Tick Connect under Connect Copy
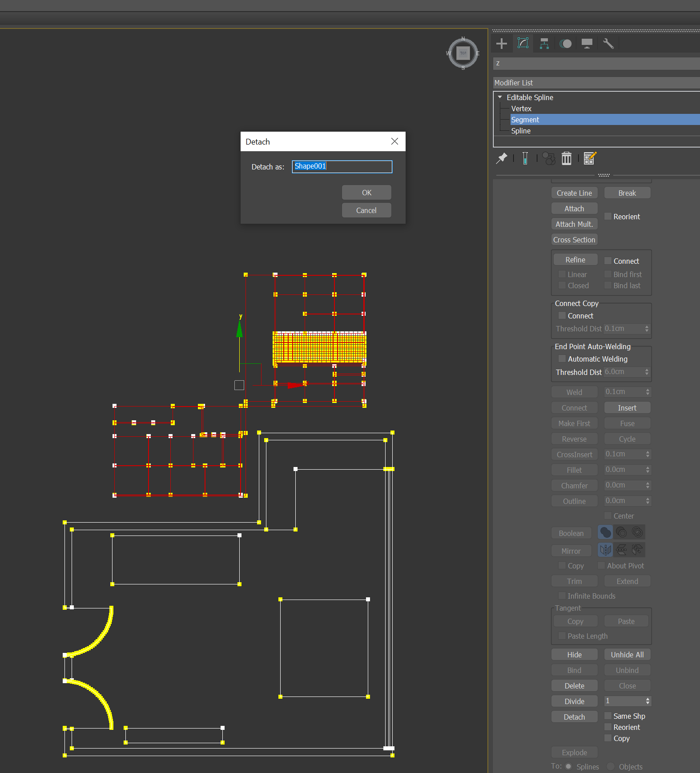 (562, 315)
